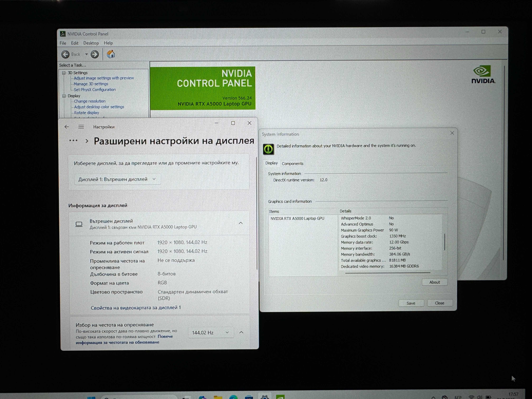The image size is (532, 399).
Task: Click the NVIDIA icon on the taskbar
Action: 280,397
